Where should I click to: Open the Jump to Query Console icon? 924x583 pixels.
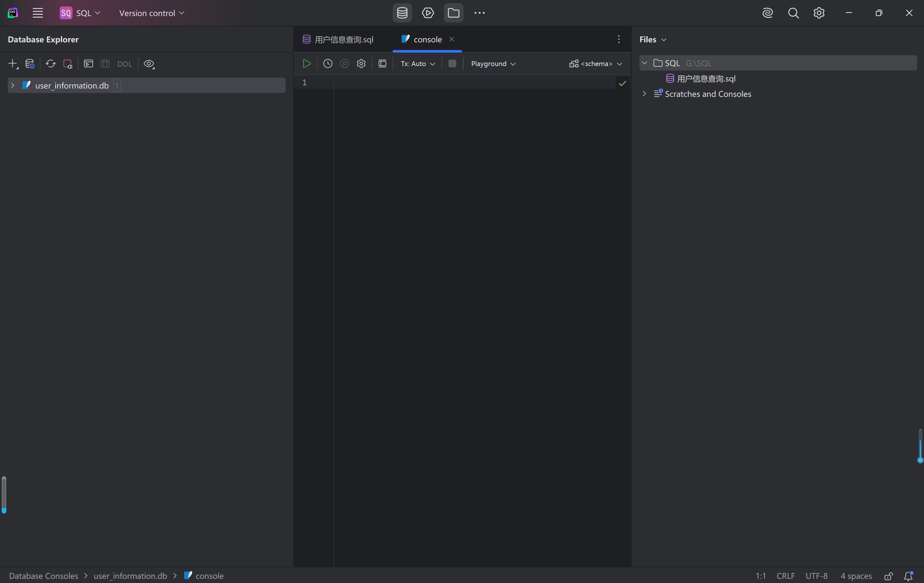[88, 64]
